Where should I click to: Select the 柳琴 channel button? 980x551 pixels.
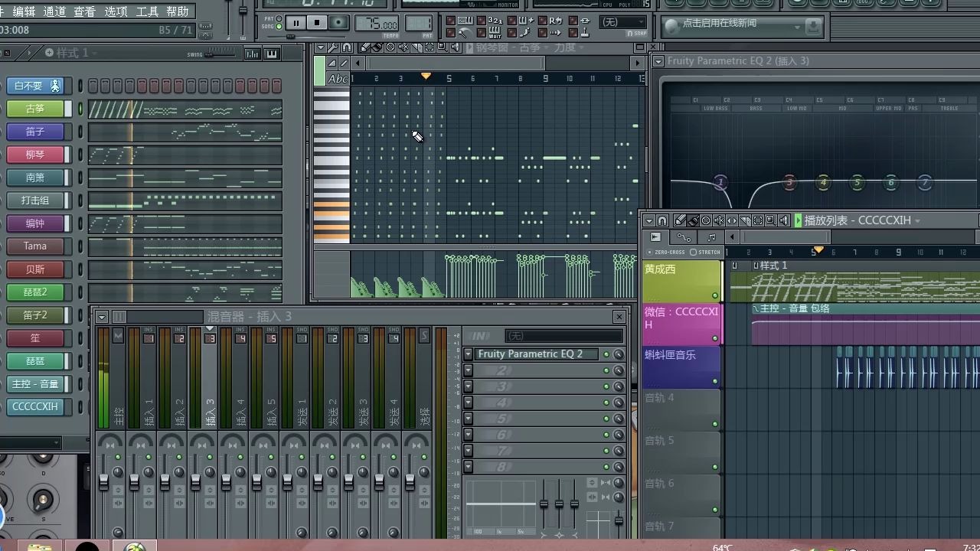coord(35,155)
